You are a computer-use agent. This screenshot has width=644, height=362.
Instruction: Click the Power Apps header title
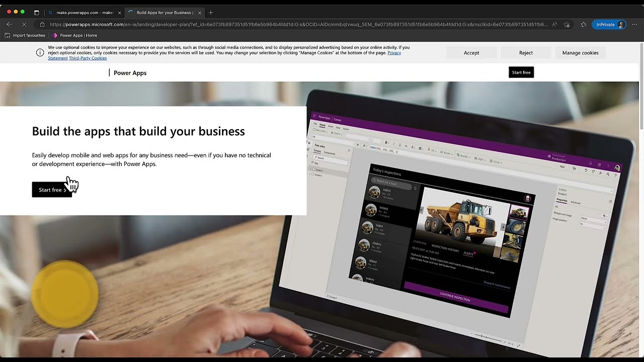[130, 73]
